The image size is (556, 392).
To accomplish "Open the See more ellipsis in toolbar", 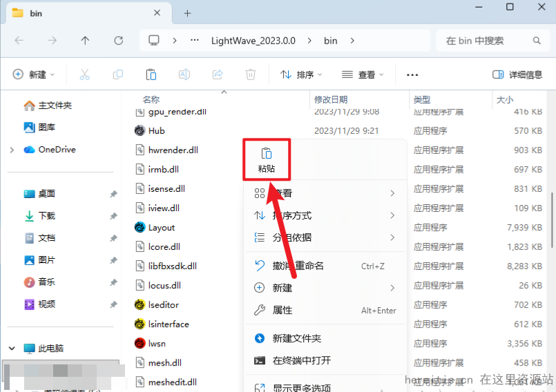I will click(x=412, y=75).
